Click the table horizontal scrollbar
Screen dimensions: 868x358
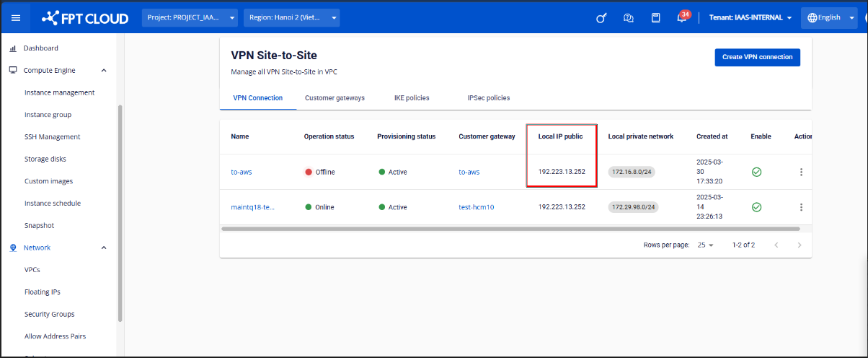[x=510, y=229]
